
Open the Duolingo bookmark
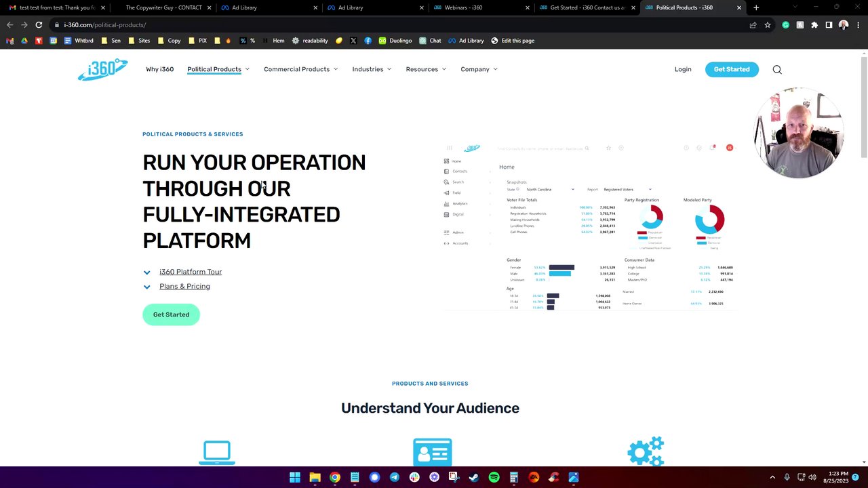tap(395, 41)
